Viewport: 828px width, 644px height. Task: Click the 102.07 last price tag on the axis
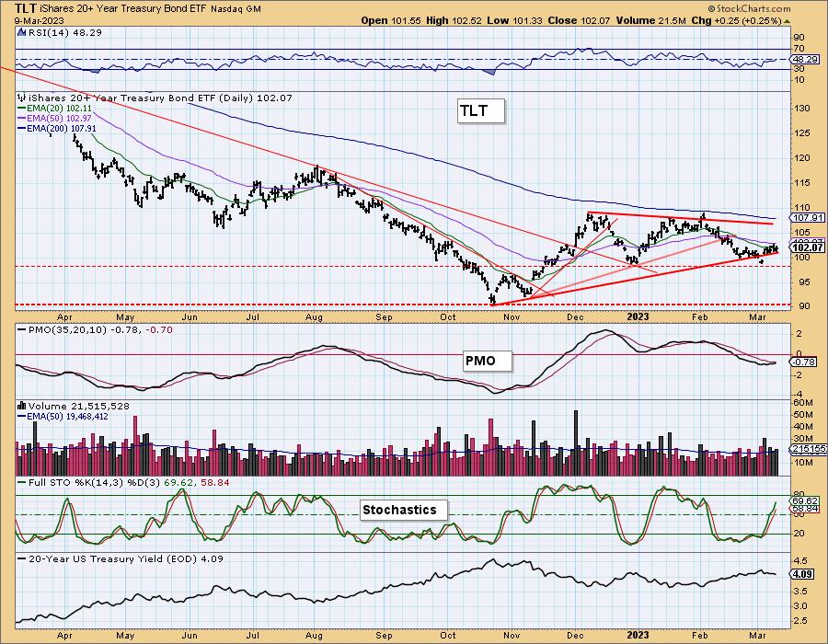(x=808, y=247)
